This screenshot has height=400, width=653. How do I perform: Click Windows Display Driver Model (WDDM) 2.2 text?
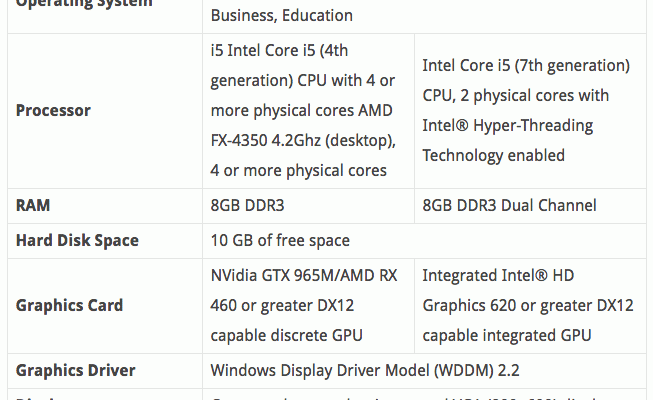(365, 370)
